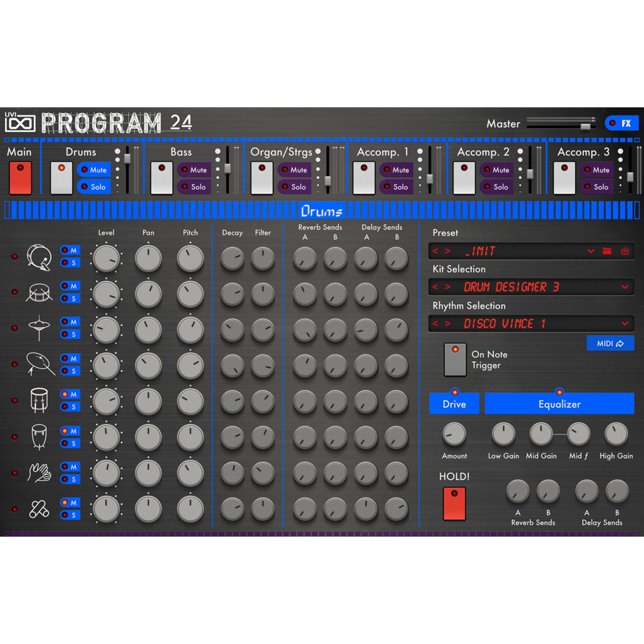Solo the Drums track
Screen dimensions: 644x644
94,187
